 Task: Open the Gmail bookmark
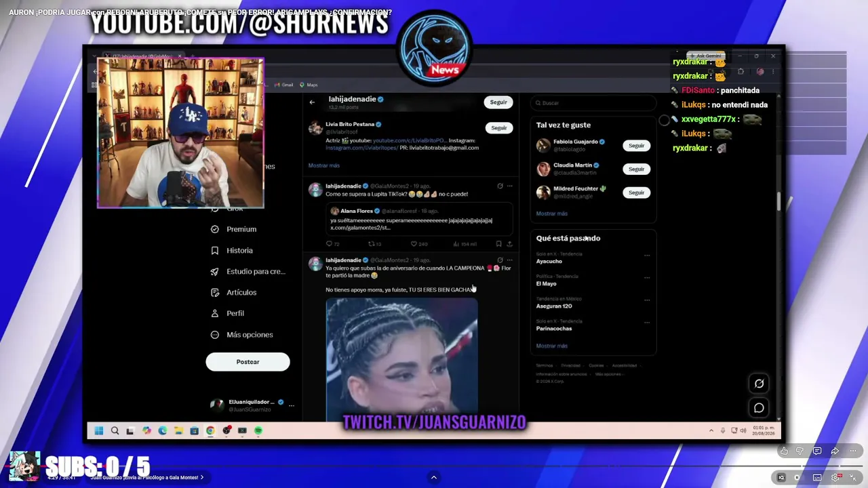[x=283, y=85]
